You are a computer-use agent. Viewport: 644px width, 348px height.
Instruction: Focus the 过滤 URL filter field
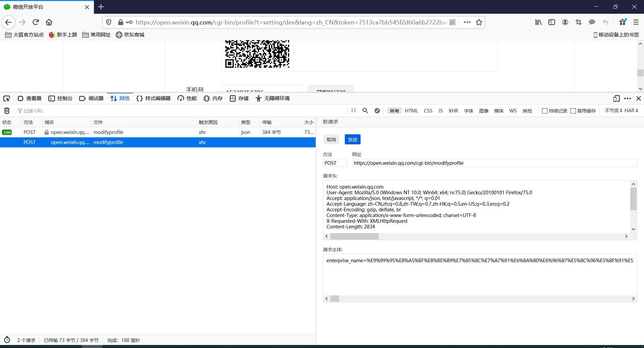pyautogui.click(x=181, y=111)
